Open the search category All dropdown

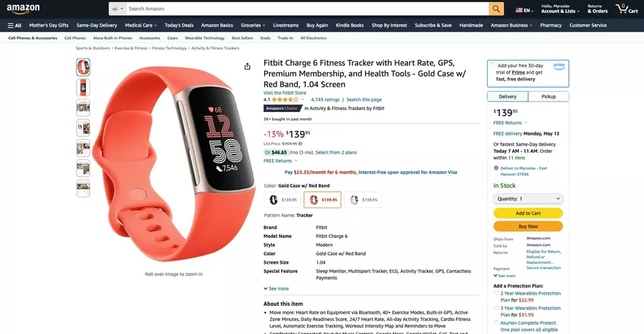[x=117, y=8]
